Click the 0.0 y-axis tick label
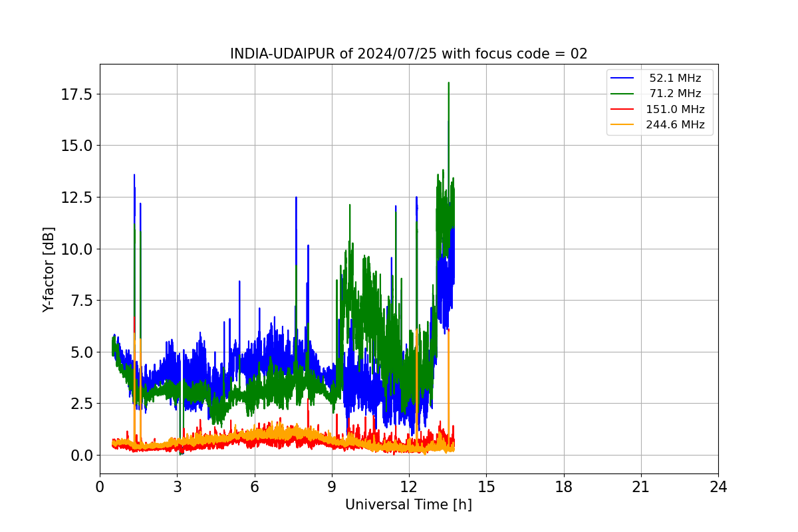 80,455
